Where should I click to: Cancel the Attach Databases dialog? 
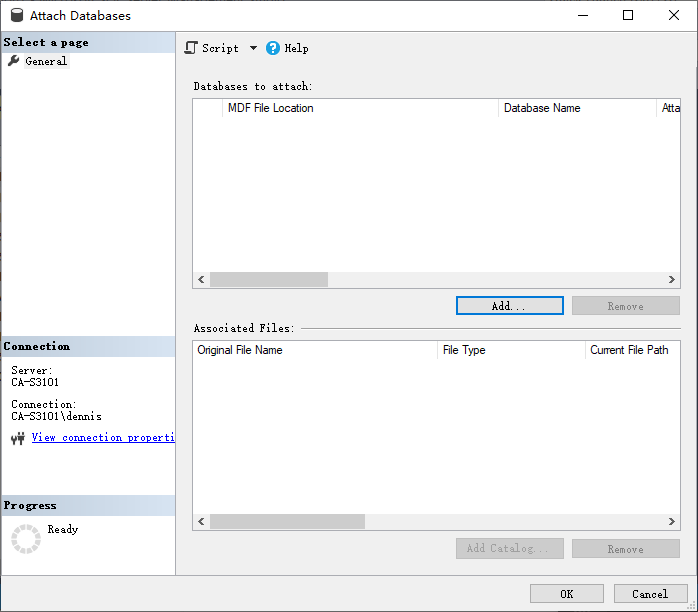(649, 594)
